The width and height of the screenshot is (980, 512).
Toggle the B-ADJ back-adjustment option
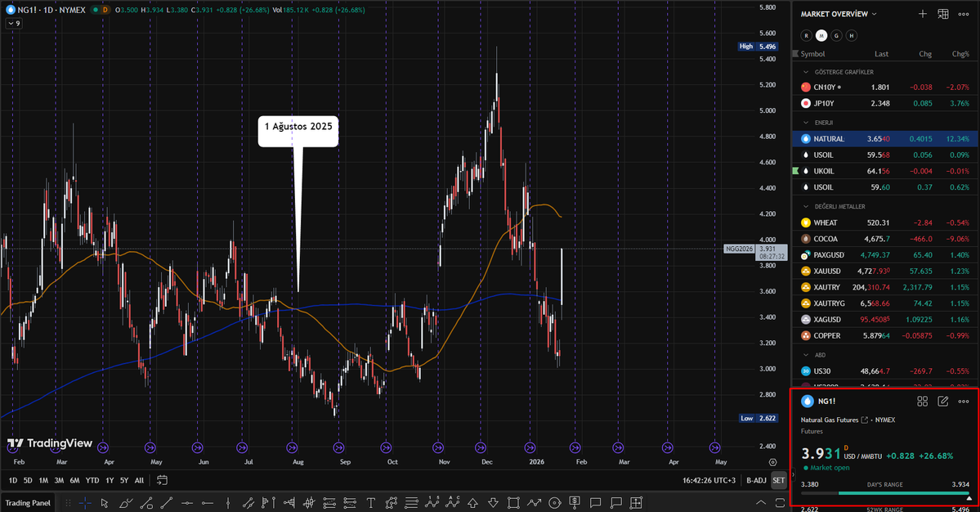point(756,480)
